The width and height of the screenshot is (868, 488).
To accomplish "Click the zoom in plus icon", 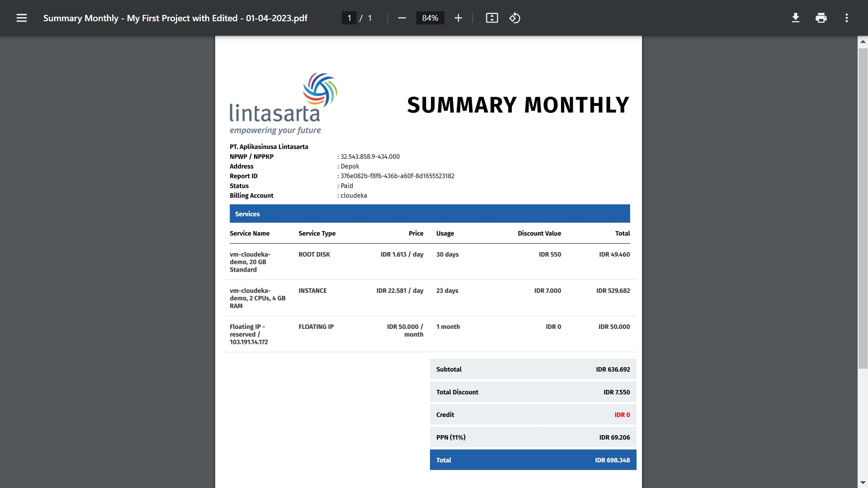I will 458,18.
